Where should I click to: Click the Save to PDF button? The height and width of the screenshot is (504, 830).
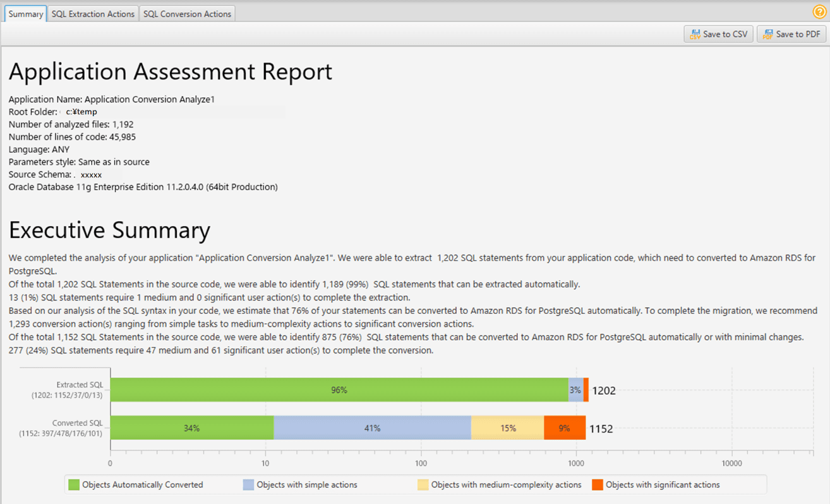pyautogui.click(x=791, y=34)
